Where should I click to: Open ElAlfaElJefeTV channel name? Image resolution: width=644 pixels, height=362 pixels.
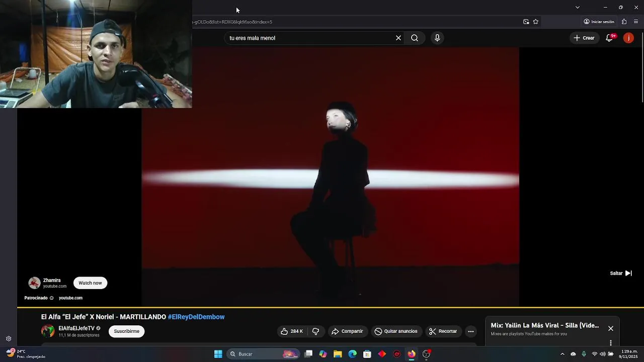[x=76, y=328]
